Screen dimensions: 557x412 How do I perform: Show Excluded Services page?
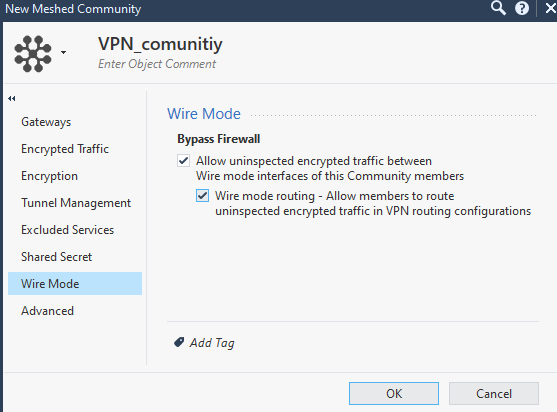click(67, 230)
